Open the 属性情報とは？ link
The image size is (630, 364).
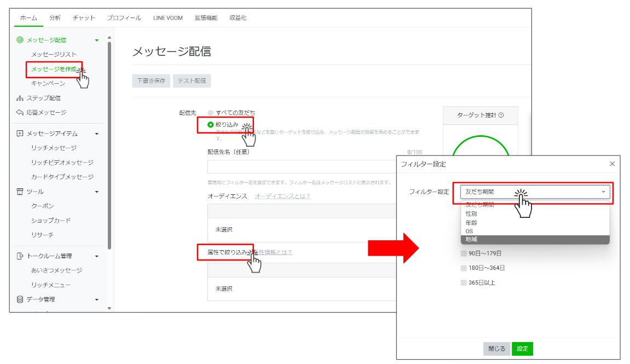pyautogui.click(x=273, y=252)
